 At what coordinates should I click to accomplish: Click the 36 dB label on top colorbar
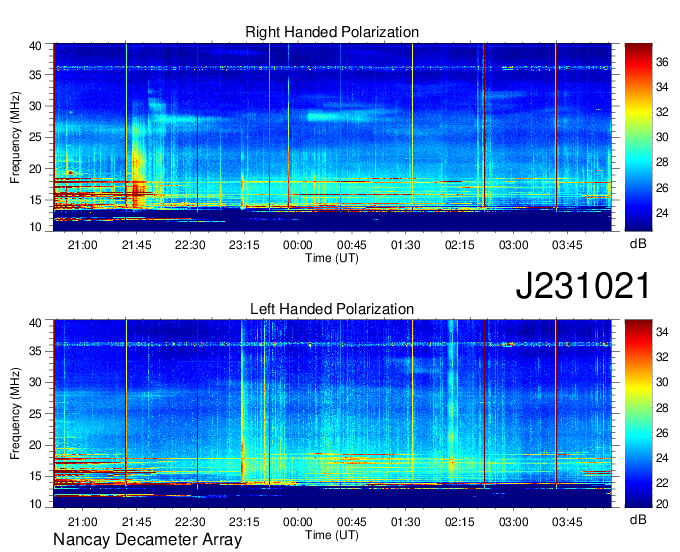pos(662,62)
